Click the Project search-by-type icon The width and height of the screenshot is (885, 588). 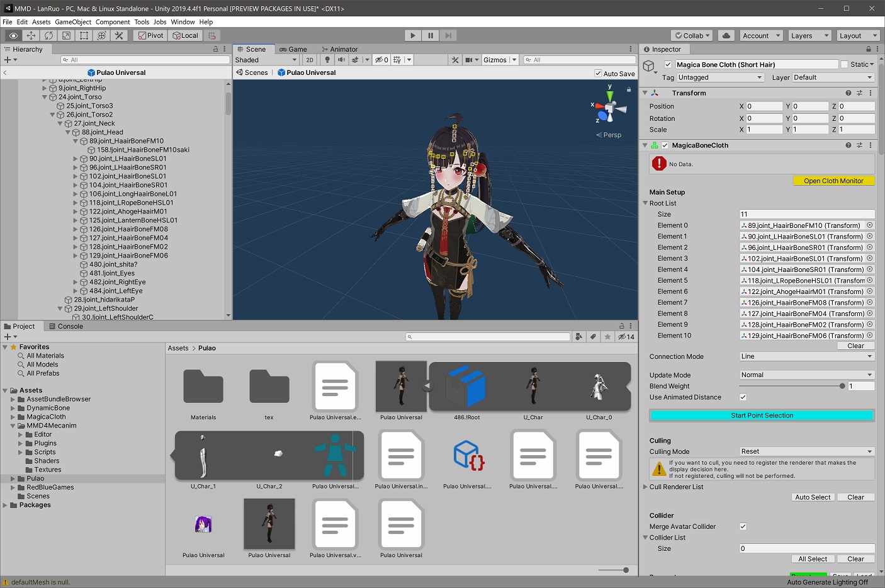pos(578,337)
